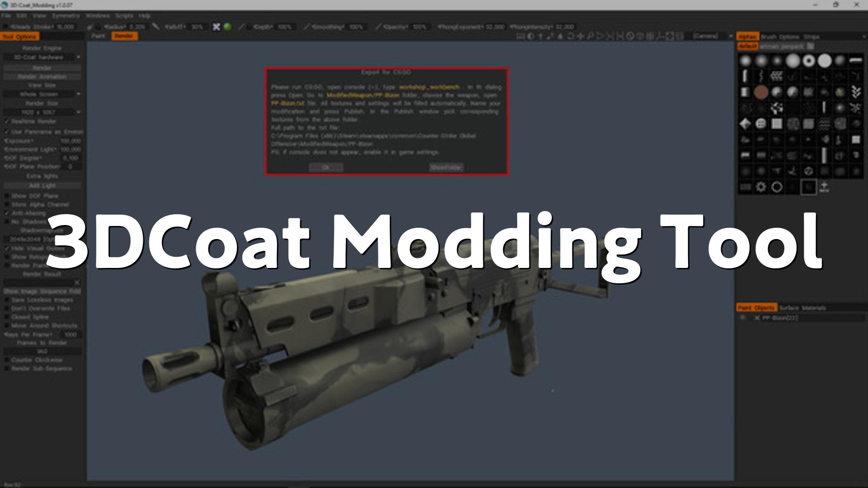Image resolution: width=868 pixels, height=488 pixels.
Task: Enable Closed Spline checkbox
Action: click(7, 317)
